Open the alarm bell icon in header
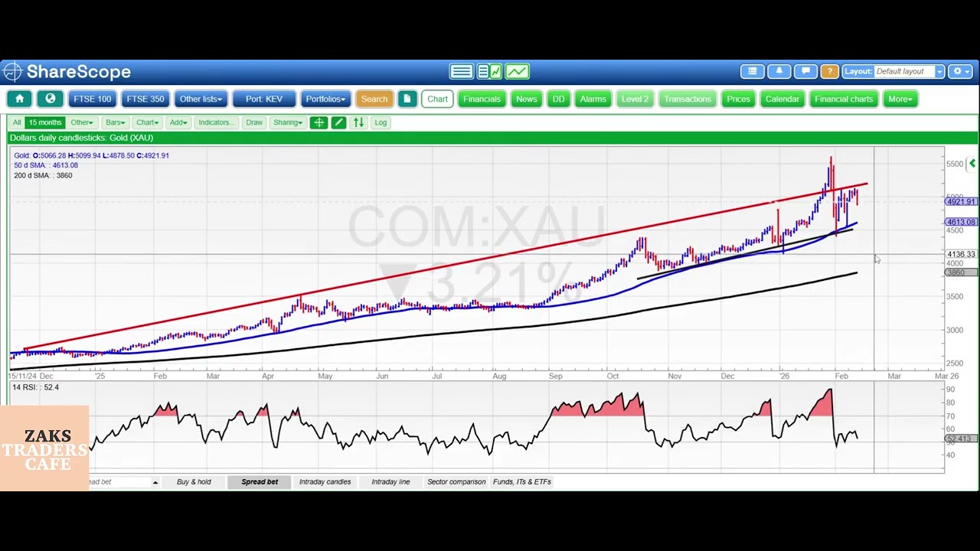Image resolution: width=980 pixels, height=551 pixels. point(779,71)
